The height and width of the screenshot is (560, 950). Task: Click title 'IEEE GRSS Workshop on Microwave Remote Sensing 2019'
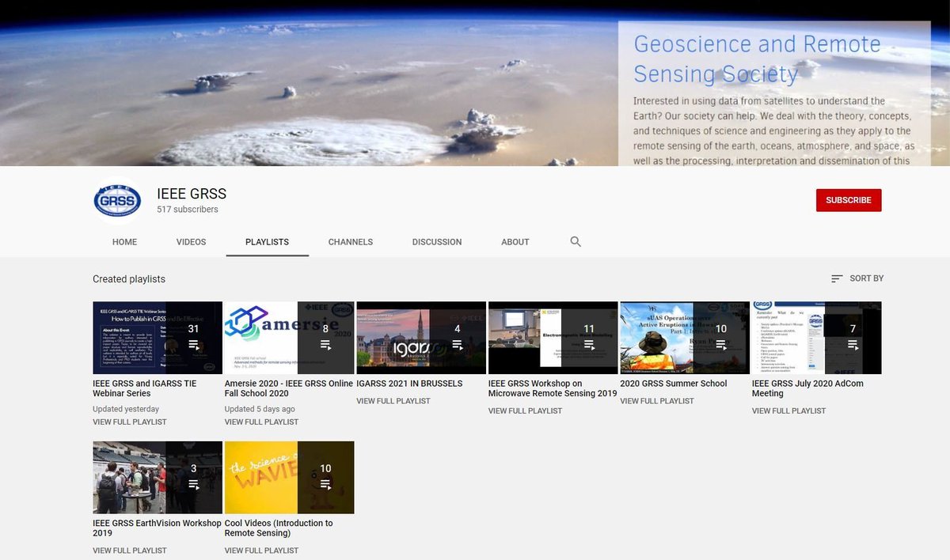(553, 388)
